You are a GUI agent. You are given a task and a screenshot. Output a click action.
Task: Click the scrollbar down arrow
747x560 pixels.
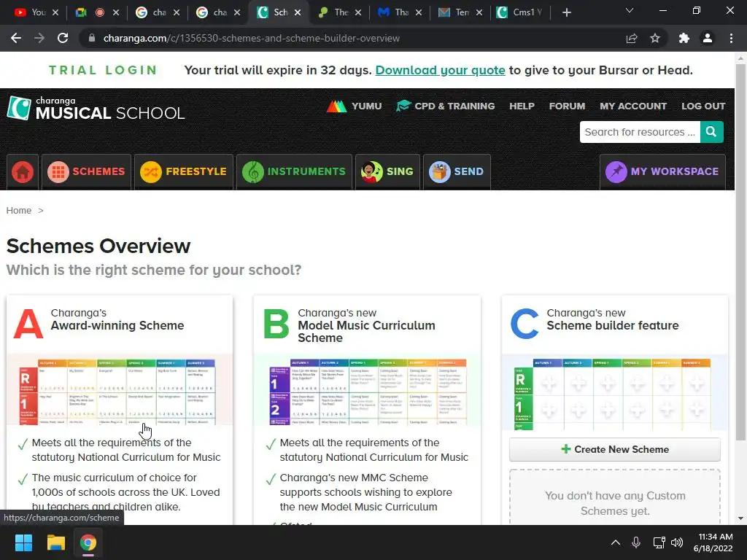(740, 518)
